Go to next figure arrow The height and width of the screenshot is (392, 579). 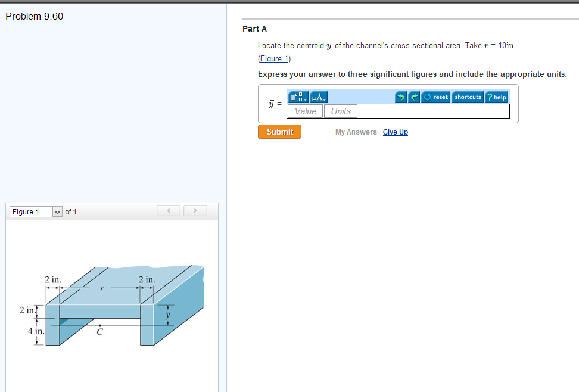click(195, 210)
